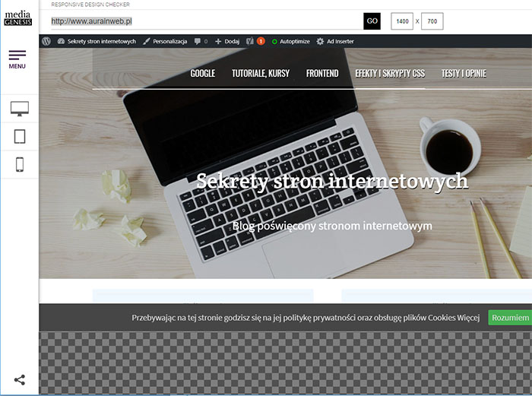The image size is (532, 396).
Task: Open the comments bubble icon
Action: pos(198,41)
